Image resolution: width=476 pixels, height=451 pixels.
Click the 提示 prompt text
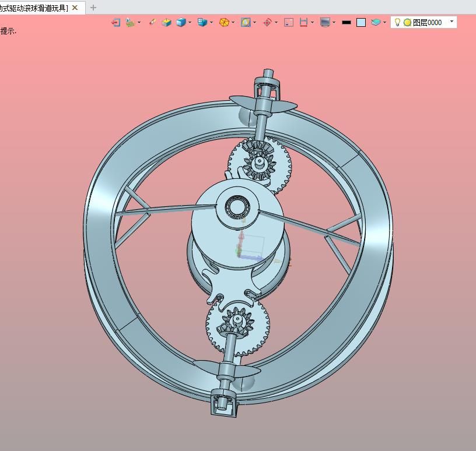coord(8,31)
